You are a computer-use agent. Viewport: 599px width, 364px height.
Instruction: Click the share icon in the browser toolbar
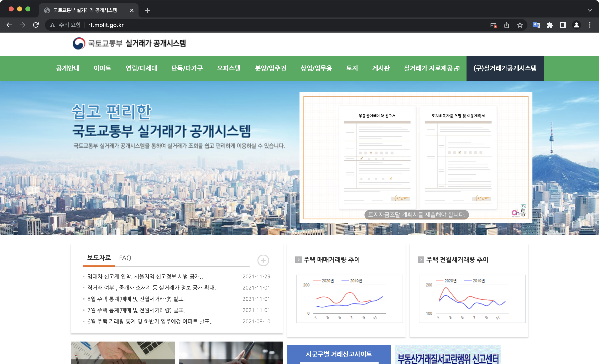point(507,25)
